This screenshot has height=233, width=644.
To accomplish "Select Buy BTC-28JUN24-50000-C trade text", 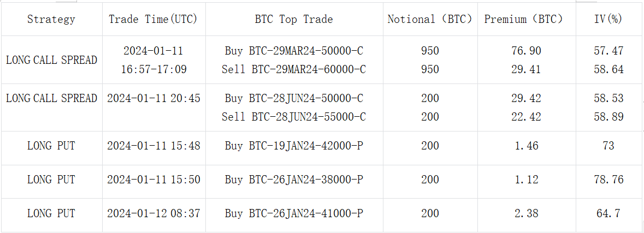I will (294, 98).
